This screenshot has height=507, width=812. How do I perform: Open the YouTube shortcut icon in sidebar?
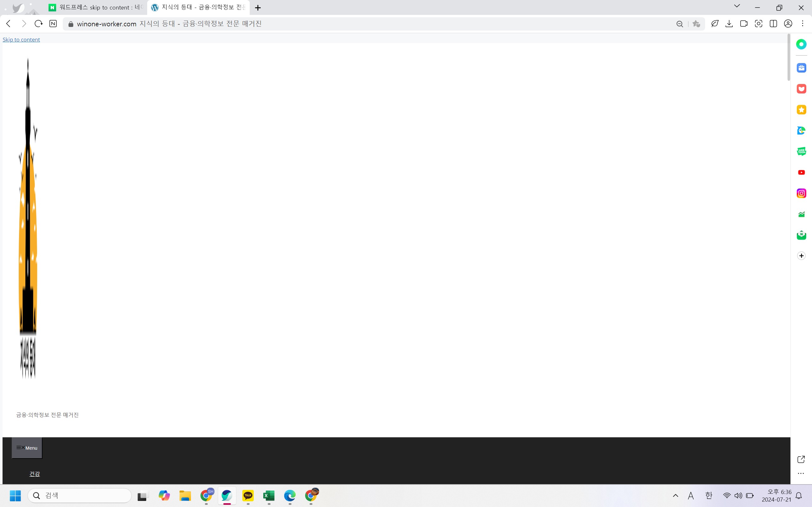[x=802, y=172]
